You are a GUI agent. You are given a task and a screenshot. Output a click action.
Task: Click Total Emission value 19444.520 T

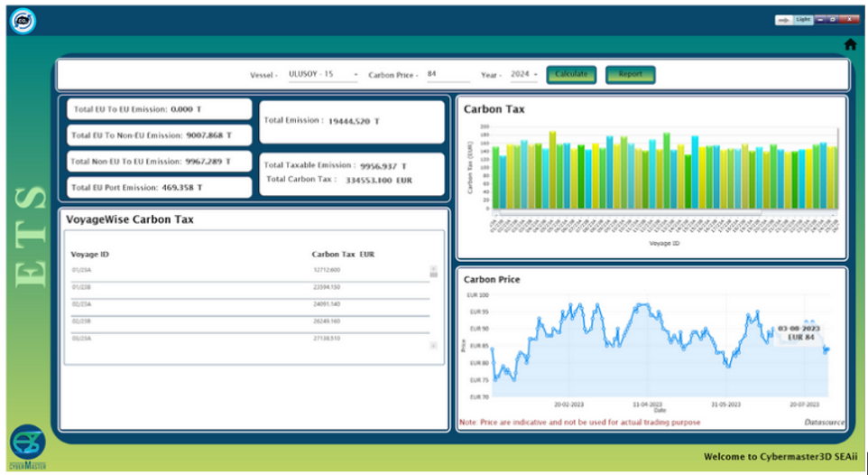pyautogui.click(x=354, y=121)
